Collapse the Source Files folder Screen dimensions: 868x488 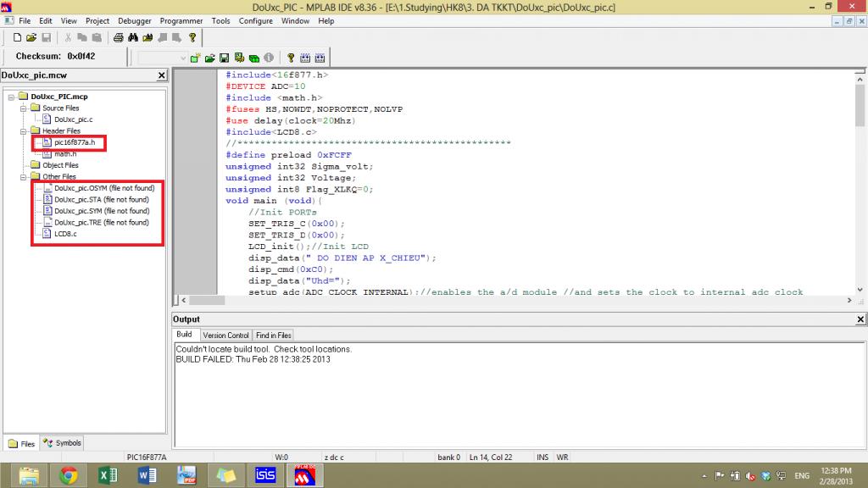[24, 108]
